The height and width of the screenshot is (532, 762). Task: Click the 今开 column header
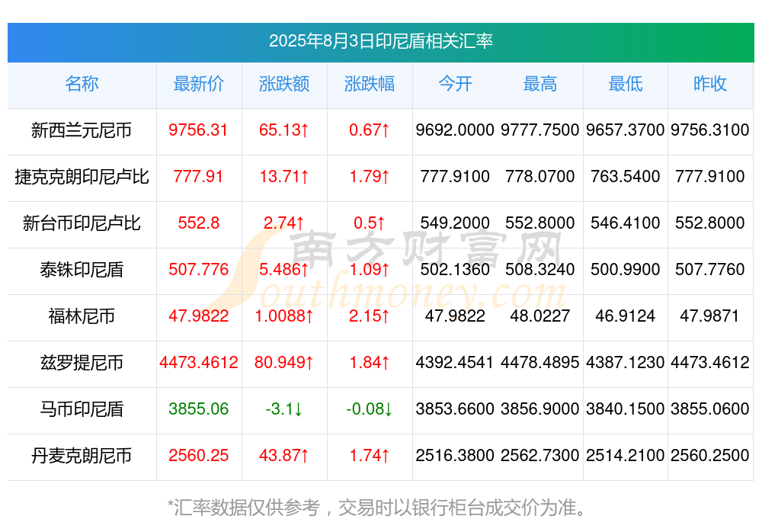pyautogui.click(x=455, y=84)
